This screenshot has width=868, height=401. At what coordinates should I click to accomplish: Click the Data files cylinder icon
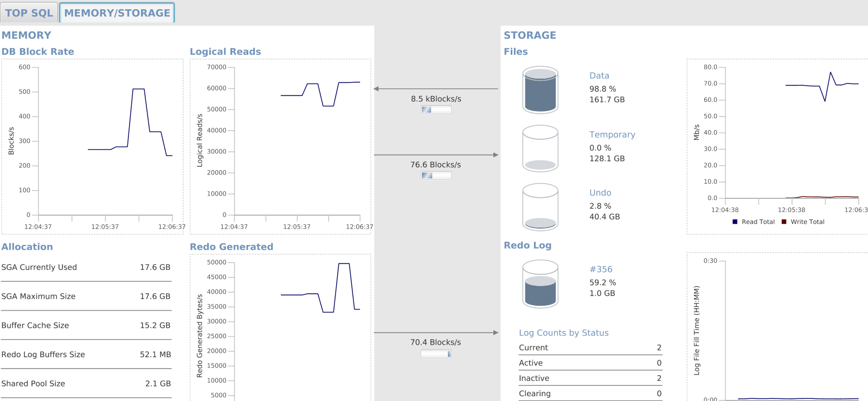click(x=541, y=90)
